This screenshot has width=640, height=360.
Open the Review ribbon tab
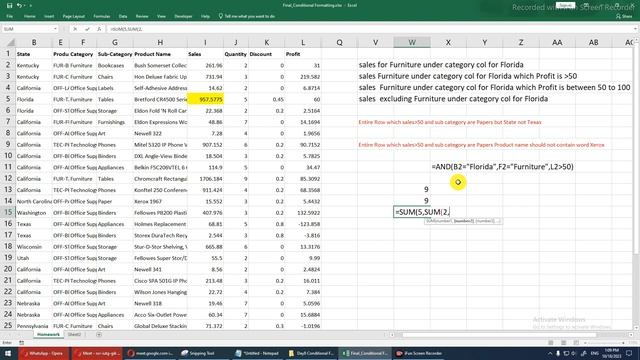click(142, 16)
